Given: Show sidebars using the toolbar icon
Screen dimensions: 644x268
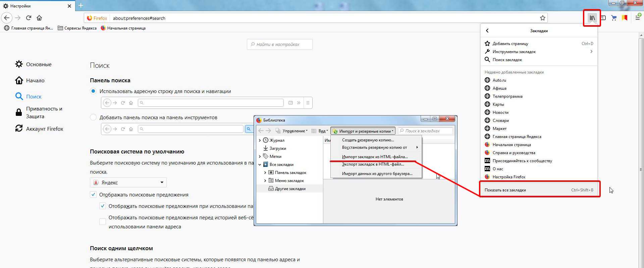Looking at the screenshot, I should click(x=603, y=18).
